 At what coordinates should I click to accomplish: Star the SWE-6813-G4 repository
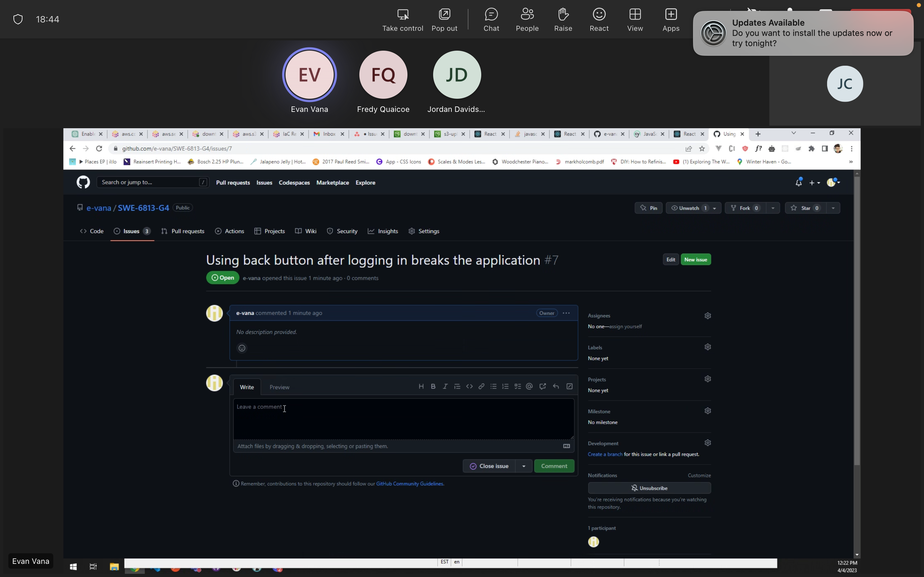(805, 208)
